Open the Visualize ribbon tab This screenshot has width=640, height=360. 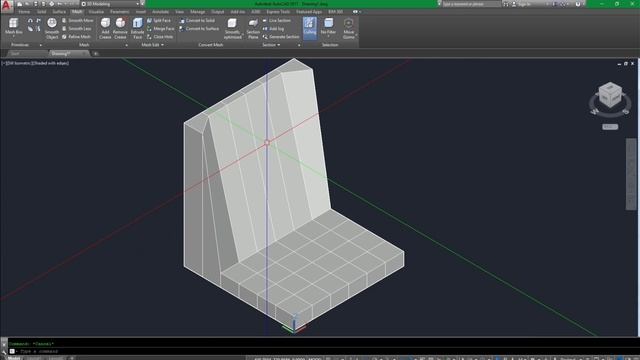point(96,12)
